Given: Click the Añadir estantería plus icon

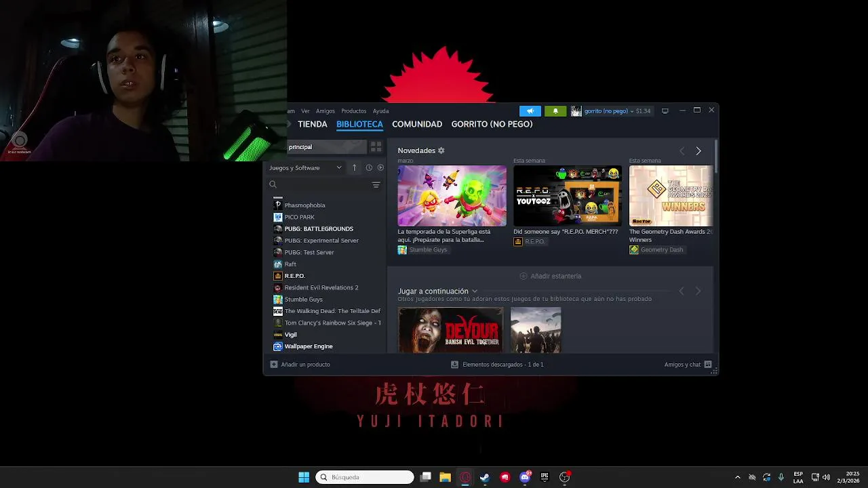Looking at the screenshot, I should tap(523, 276).
